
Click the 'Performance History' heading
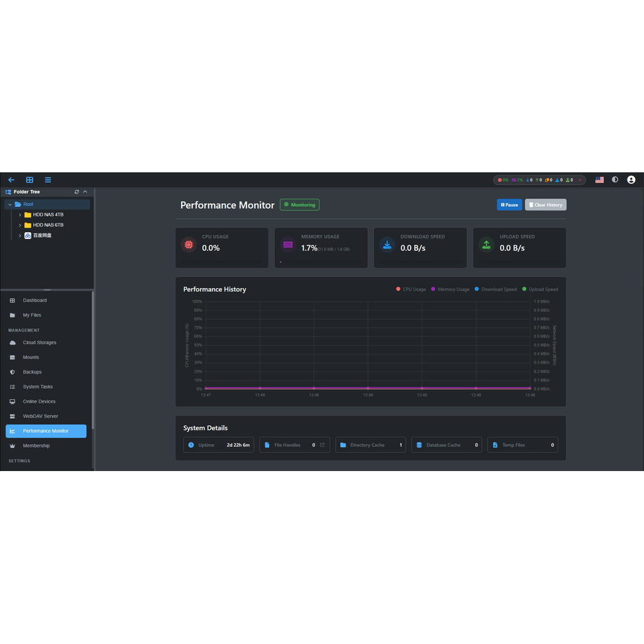tap(214, 289)
